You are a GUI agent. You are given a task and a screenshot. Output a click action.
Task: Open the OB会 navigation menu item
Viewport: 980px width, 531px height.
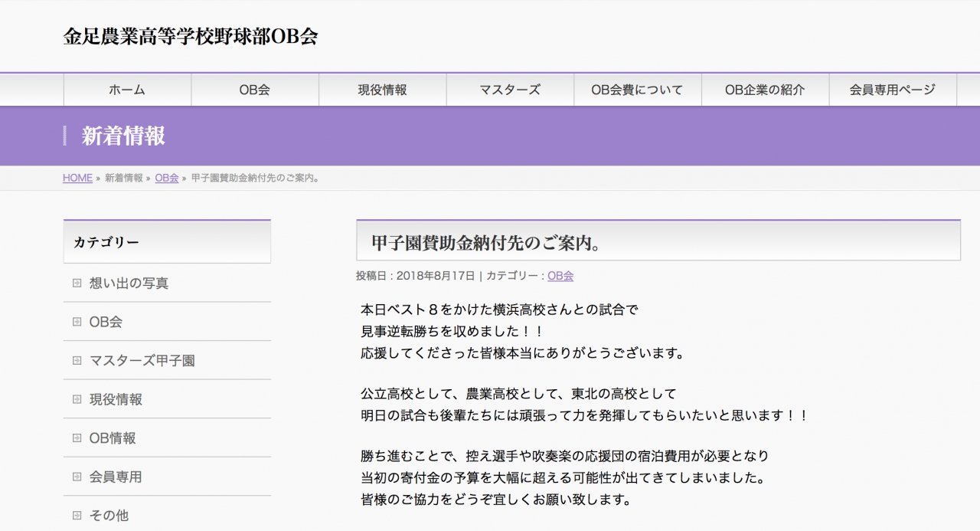click(254, 90)
